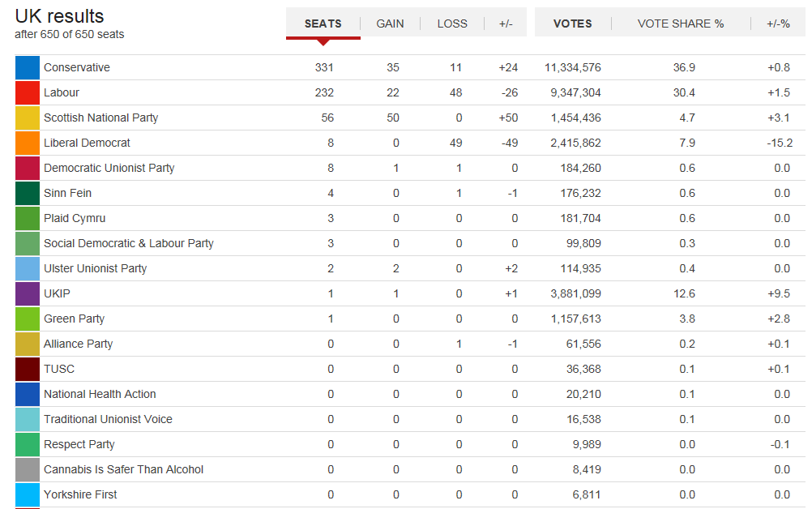Sort by the seats +/- column header
The height and width of the screenshot is (509, 812).
pyautogui.click(x=506, y=24)
